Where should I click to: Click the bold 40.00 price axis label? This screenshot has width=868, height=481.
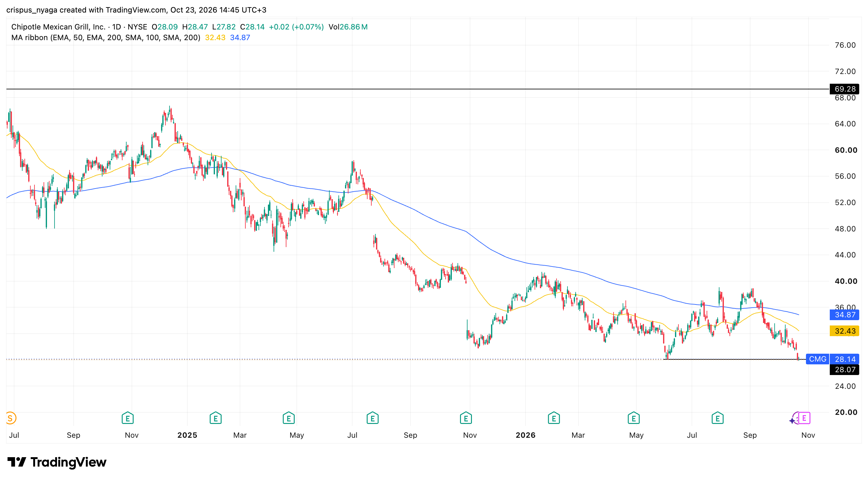click(846, 281)
